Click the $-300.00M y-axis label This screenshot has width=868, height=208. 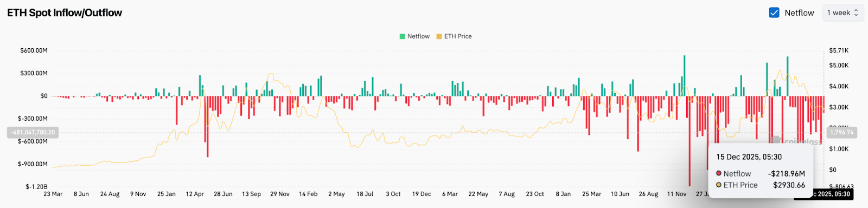tap(33, 119)
